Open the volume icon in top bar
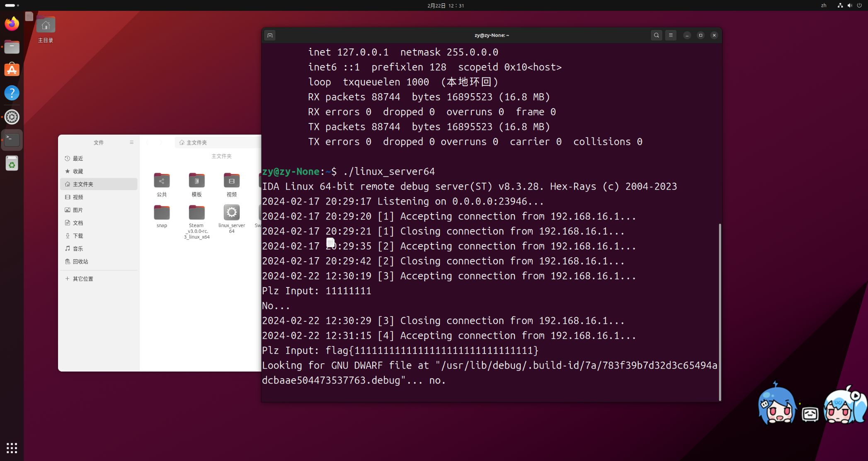The height and width of the screenshot is (461, 868). [849, 5]
